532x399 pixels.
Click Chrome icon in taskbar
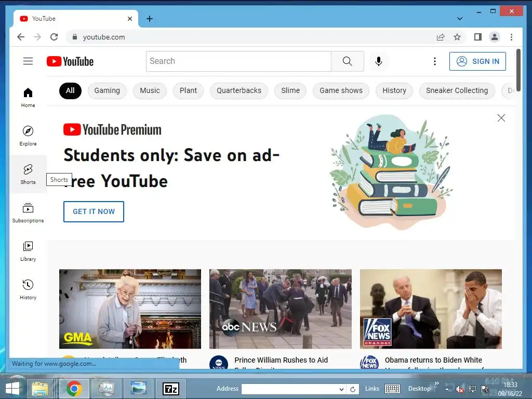[x=74, y=389]
